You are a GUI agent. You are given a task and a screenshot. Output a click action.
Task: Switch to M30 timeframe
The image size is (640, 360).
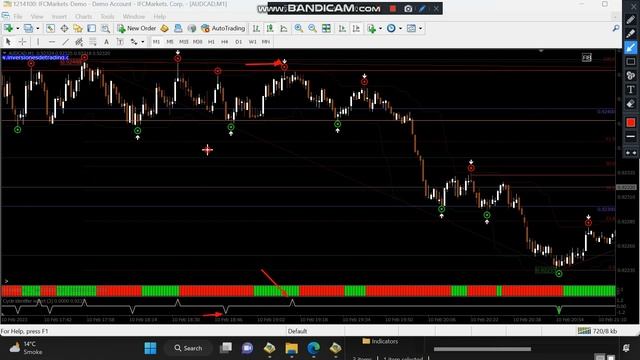(x=198, y=42)
